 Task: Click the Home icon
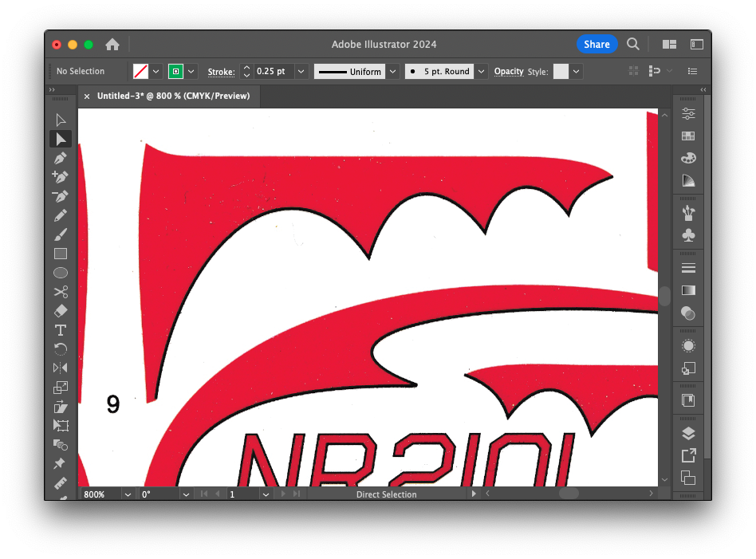(112, 45)
